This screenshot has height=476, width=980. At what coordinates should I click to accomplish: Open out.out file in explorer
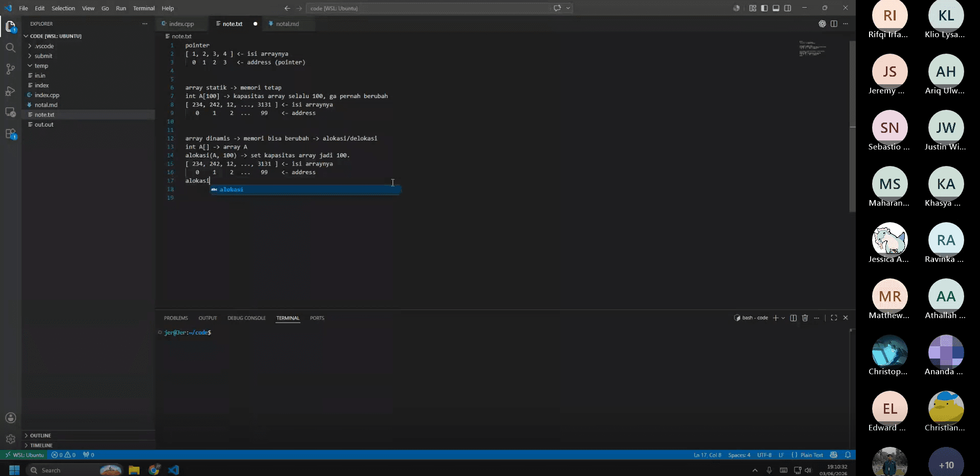pos(88,124)
